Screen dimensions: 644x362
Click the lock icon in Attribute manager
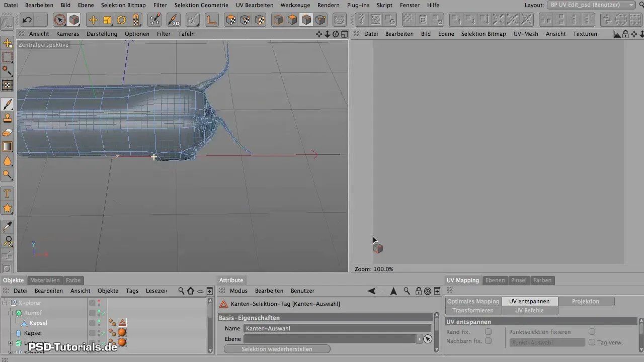click(418, 291)
